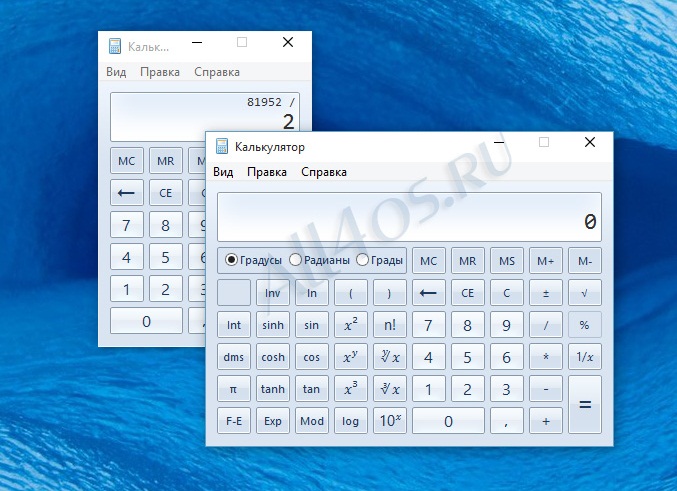Click calculator app icon in standard window title
The image size is (677, 491).
(115, 46)
